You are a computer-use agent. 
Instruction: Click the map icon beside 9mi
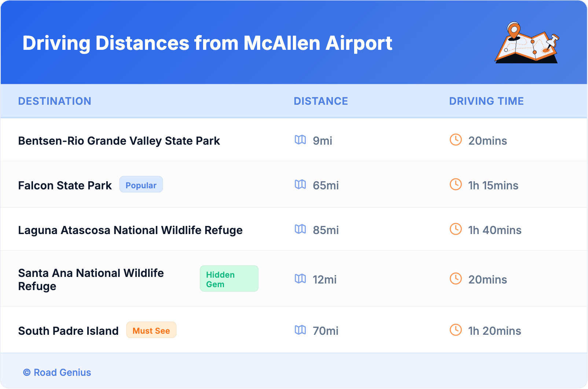coord(300,140)
